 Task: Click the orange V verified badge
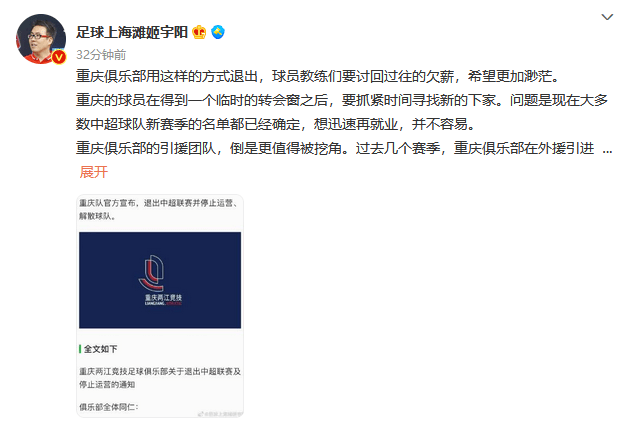pyautogui.click(x=59, y=57)
